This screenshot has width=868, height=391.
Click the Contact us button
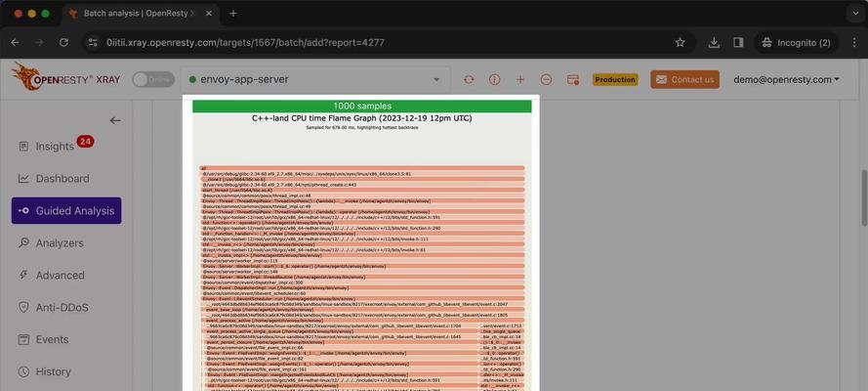click(x=684, y=80)
